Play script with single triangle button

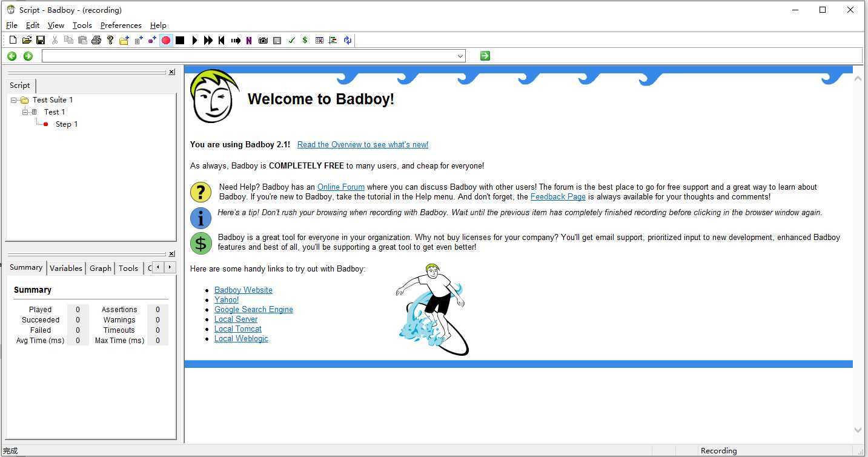194,40
